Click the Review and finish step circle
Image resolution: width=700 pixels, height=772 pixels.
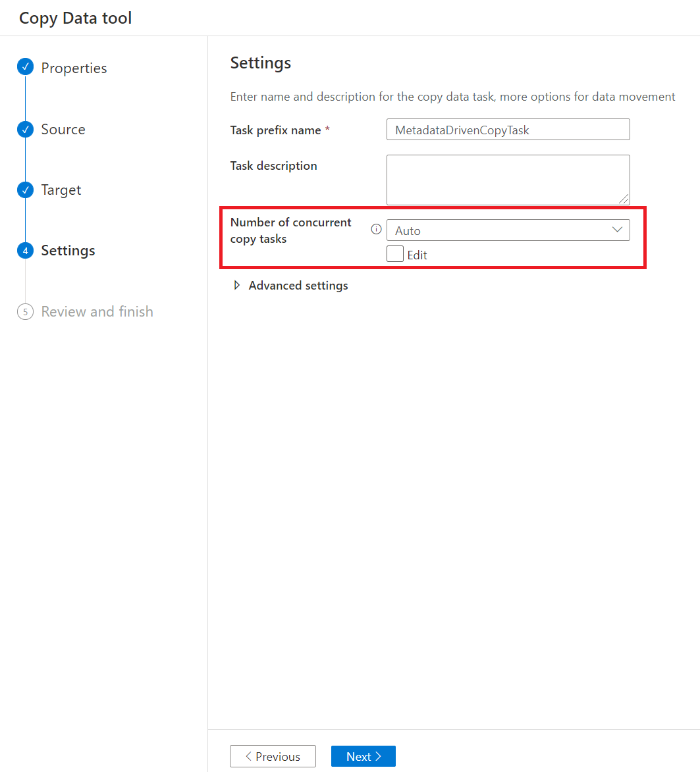[x=24, y=311]
